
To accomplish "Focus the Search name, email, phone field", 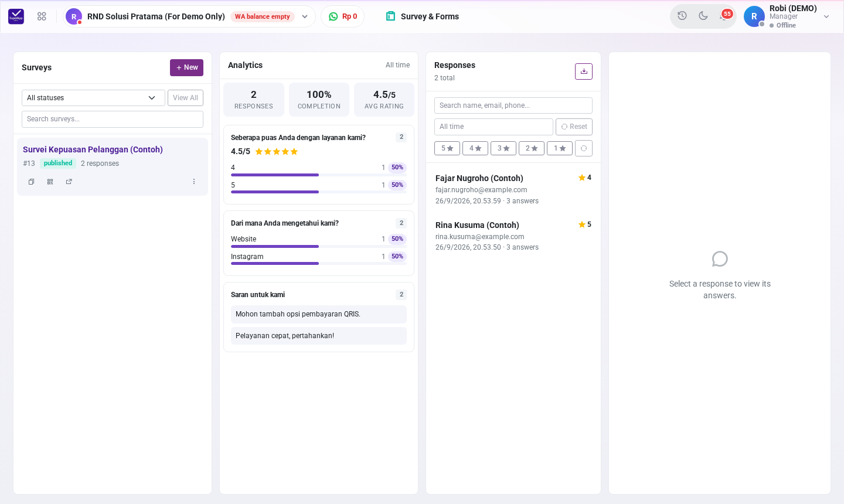I will (513, 105).
